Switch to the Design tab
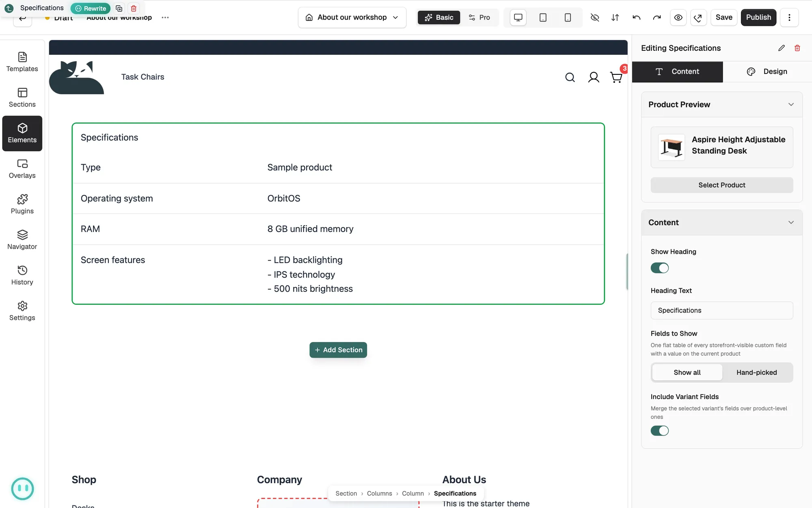This screenshot has width=812, height=508. coord(767,72)
